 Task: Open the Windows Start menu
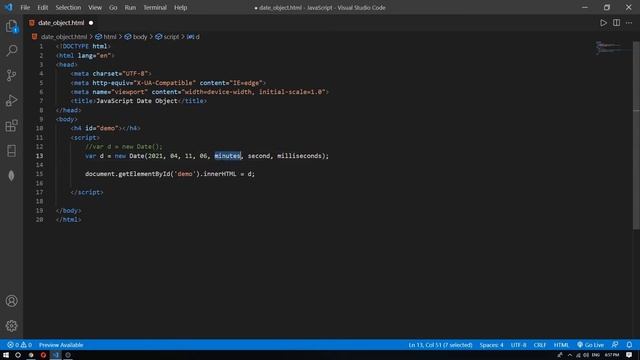(x=6, y=355)
